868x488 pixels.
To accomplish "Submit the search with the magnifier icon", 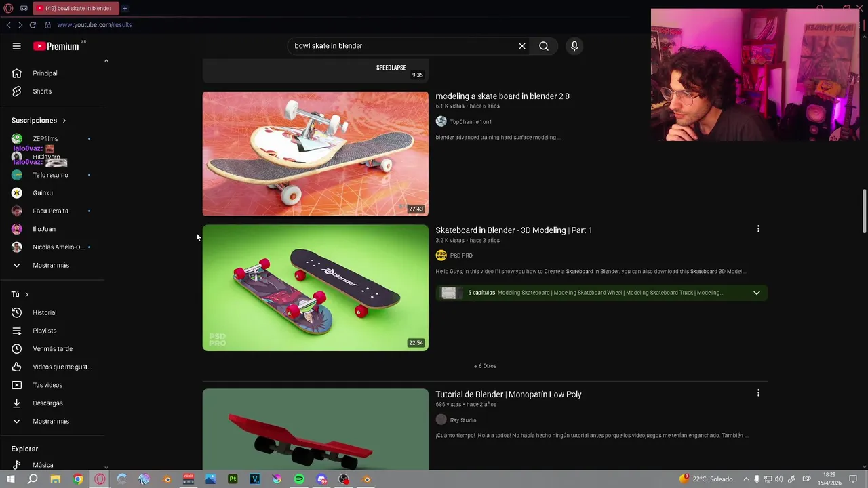I will pyautogui.click(x=544, y=46).
